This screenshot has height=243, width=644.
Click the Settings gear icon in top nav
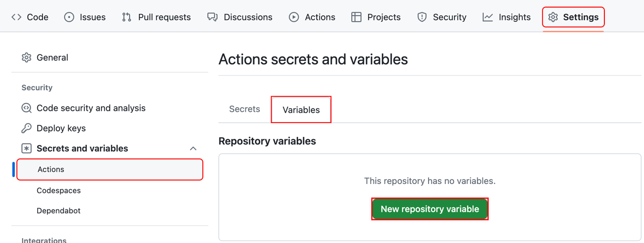[x=553, y=17]
